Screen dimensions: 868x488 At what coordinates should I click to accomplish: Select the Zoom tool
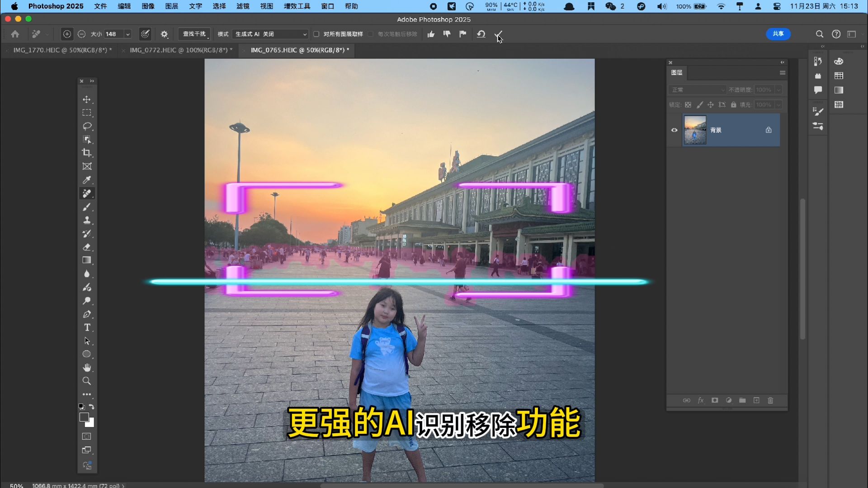86,381
